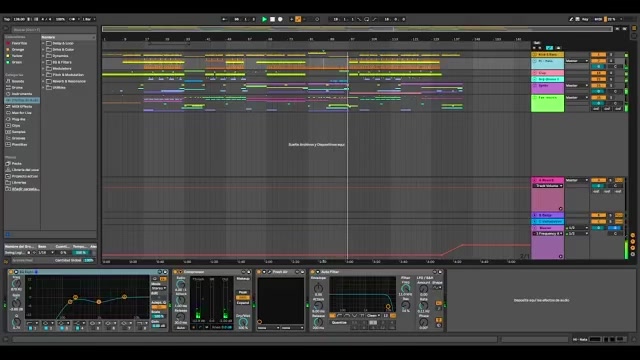640x360 pixels.
Task: Select the B Delay return track header
Action: click(x=547, y=215)
